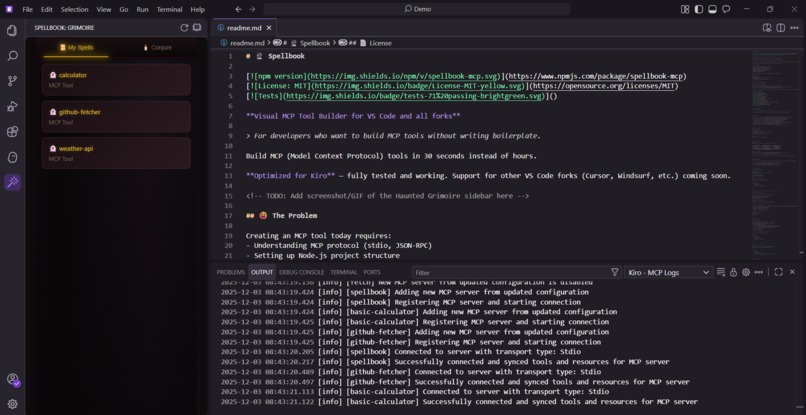Switch to the Terminal panel tab

(x=343, y=273)
